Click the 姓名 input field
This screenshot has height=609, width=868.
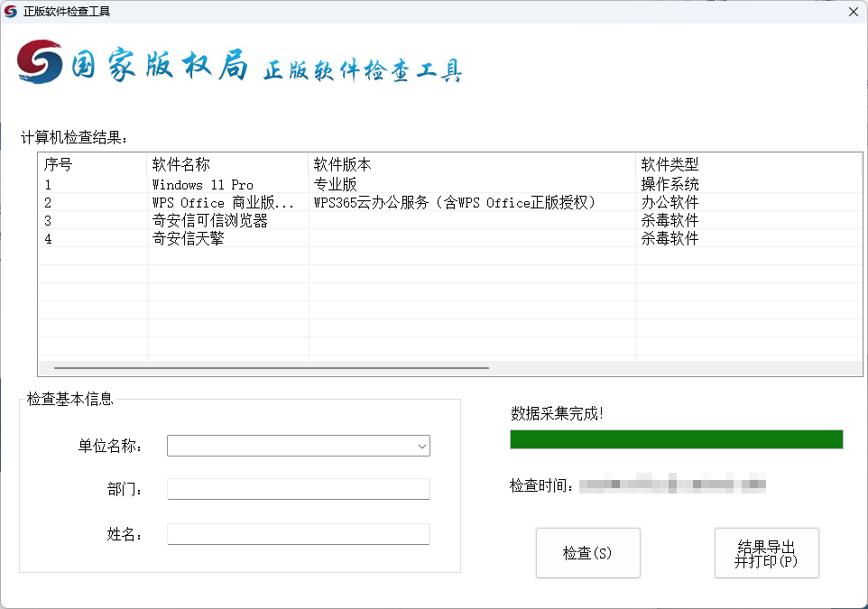coord(299,534)
